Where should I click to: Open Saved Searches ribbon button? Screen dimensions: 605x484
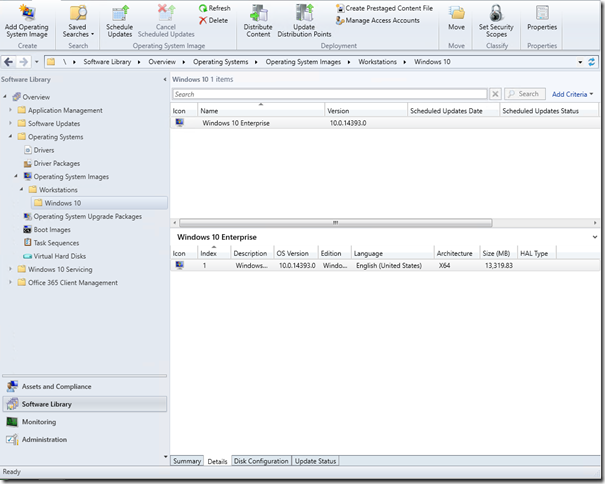pyautogui.click(x=78, y=21)
